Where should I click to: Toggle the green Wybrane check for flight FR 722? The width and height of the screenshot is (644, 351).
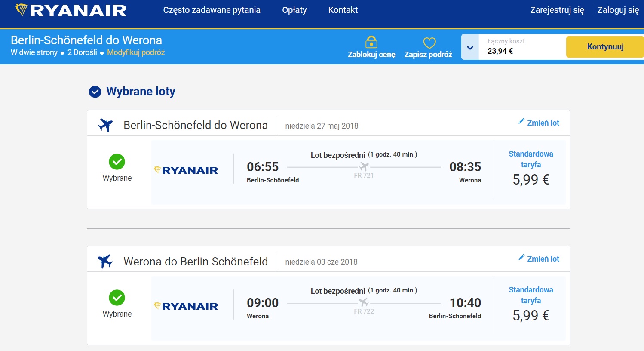117,298
